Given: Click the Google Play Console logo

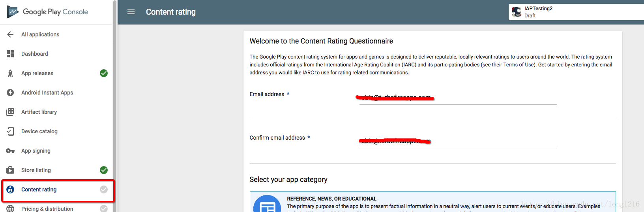Looking at the screenshot, I should tap(47, 12).
